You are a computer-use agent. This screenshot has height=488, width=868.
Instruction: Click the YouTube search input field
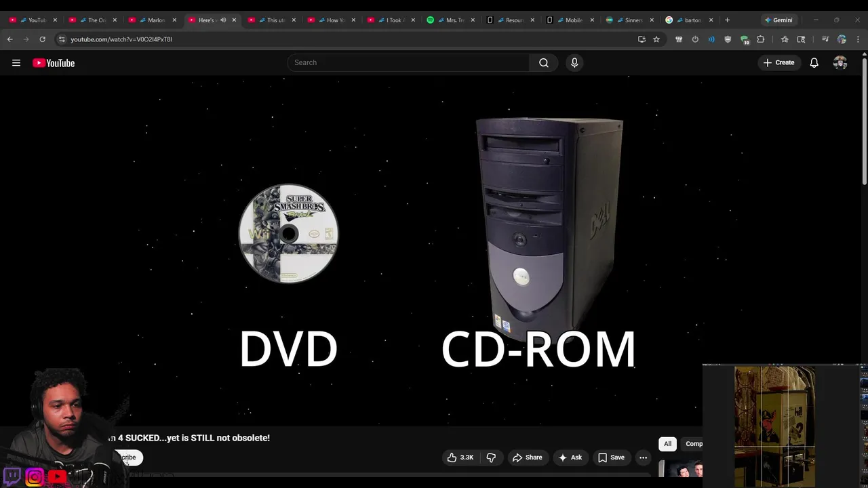[409, 63]
